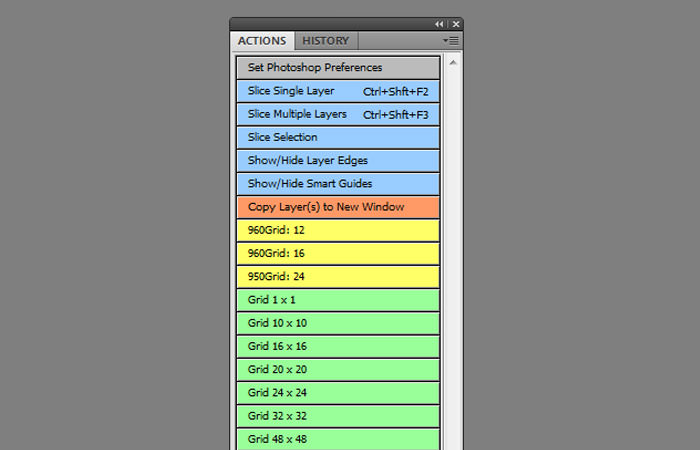700x450 pixels.
Task: Run Copy Layer(s) to New Window action
Action: click(338, 207)
